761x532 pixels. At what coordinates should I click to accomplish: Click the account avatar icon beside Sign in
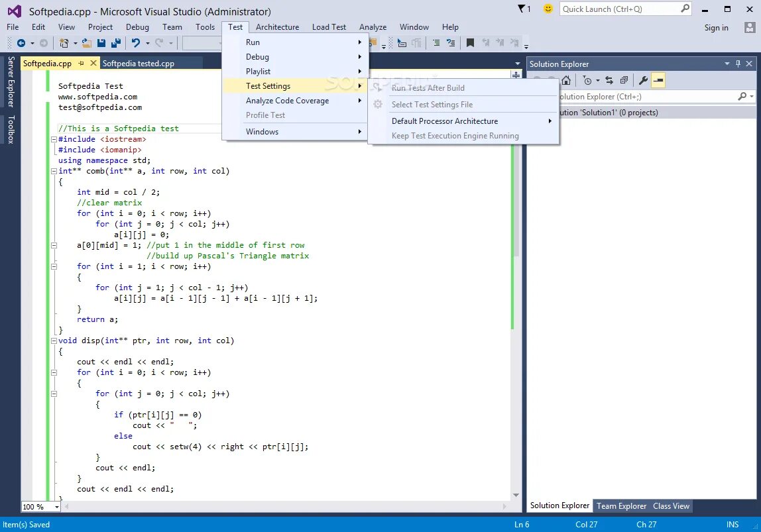pyautogui.click(x=749, y=28)
